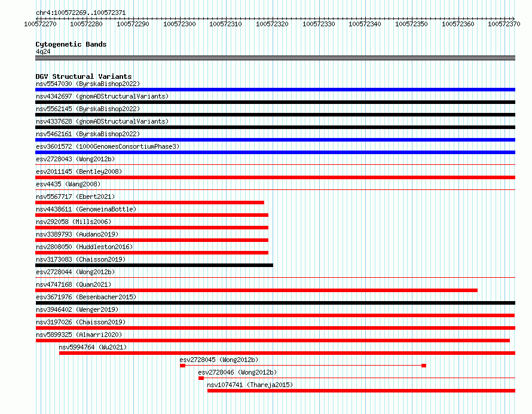532x414 pixels.
Task: Click right red end block of esv2728045
Action: 424,366
